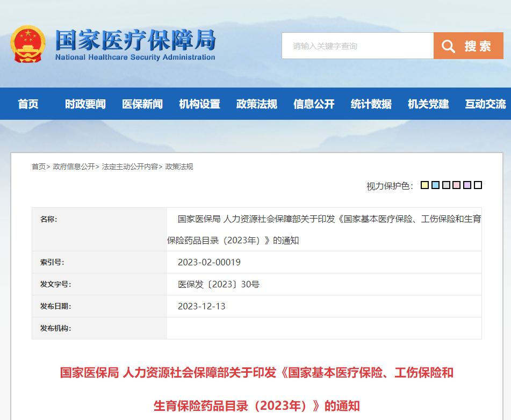
Task: Open 机构设置 navigation item
Action: coord(200,104)
